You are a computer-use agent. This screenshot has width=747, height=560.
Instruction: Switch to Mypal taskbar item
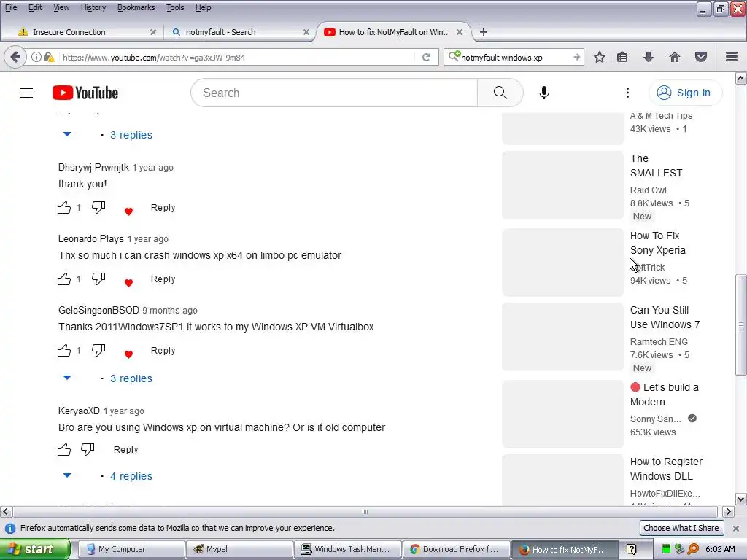(x=239, y=549)
